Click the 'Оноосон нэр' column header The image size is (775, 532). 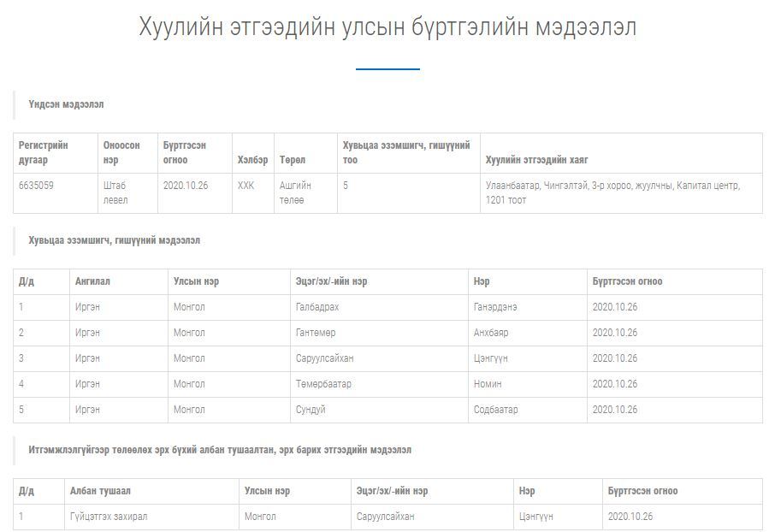[121, 152]
